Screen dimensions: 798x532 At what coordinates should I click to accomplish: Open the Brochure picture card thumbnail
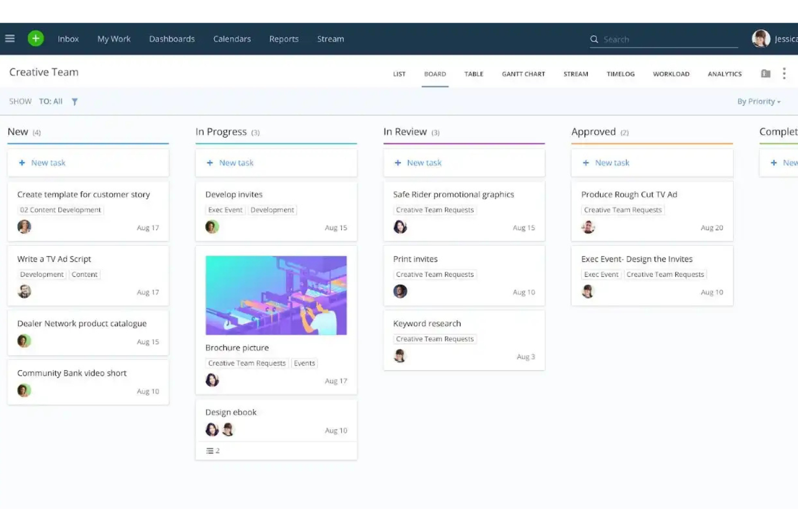click(x=276, y=295)
